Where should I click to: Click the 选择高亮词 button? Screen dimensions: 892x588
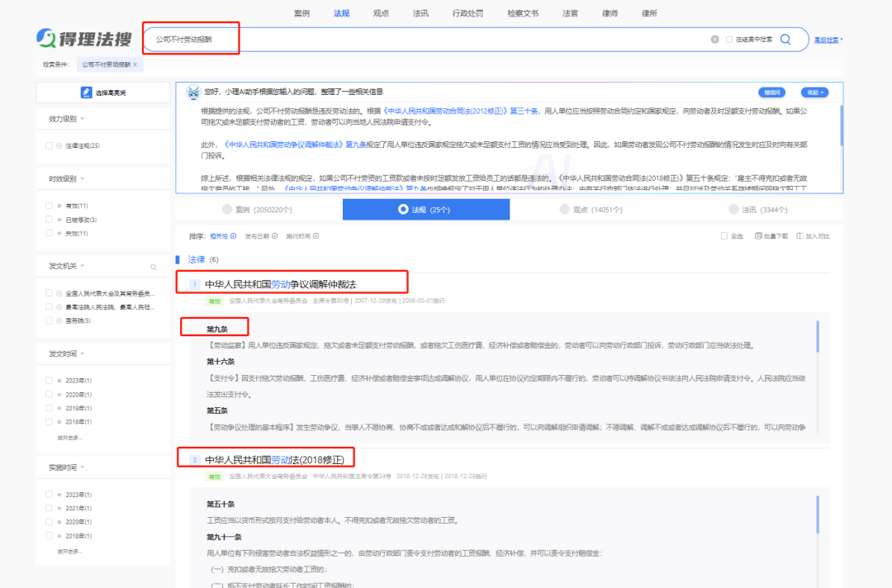(103, 92)
